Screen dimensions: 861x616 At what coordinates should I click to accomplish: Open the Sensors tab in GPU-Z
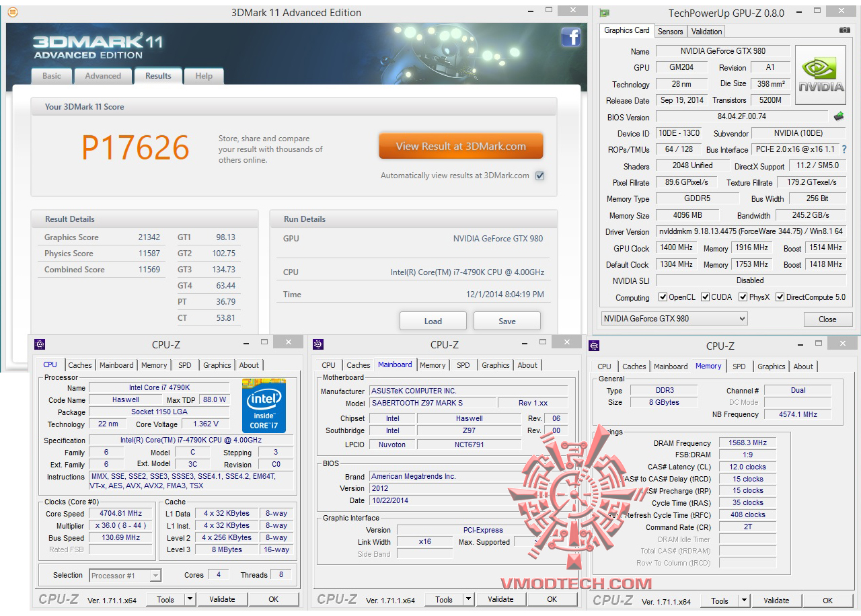click(x=670, y=32)
